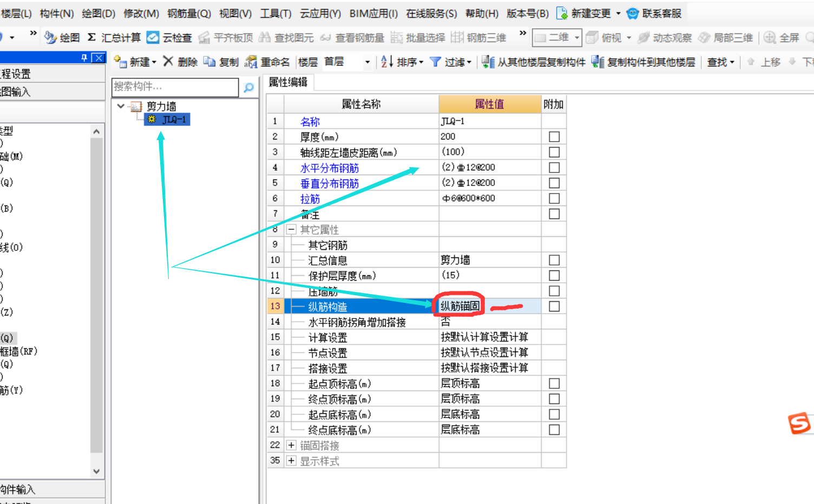Click the 属性值 column header

click(x=490, y=104)
